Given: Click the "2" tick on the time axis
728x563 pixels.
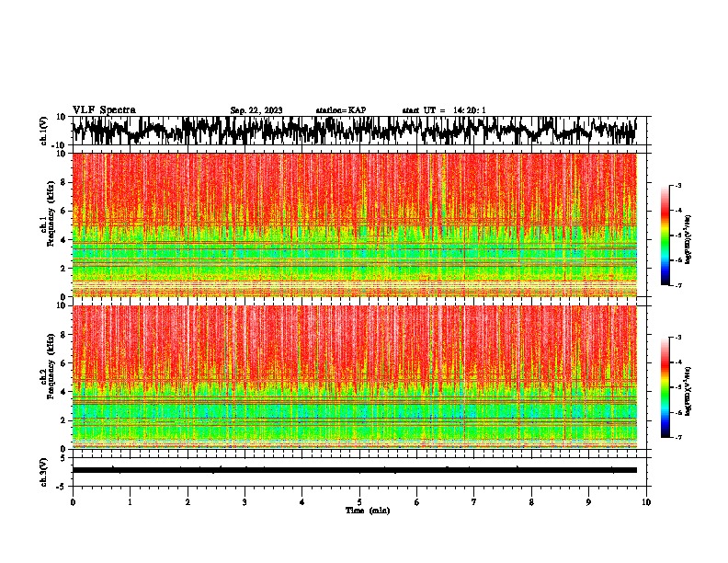Looking at the screenshot, I should tap(188, 502).
